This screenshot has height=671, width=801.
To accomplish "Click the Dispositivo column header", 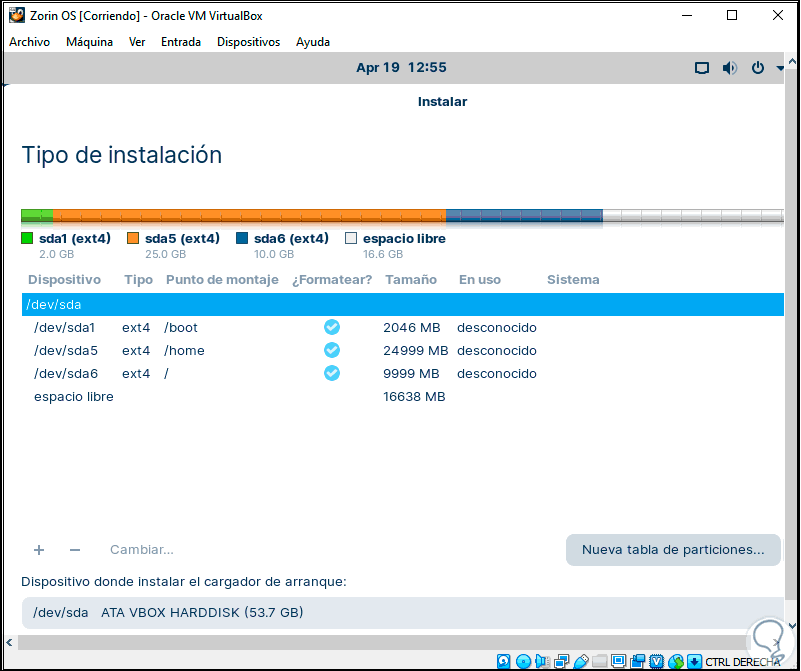I will 64,279.
